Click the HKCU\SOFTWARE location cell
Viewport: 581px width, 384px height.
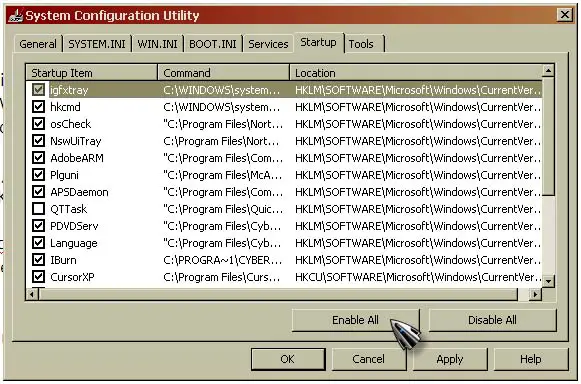[x=418, y=277]
